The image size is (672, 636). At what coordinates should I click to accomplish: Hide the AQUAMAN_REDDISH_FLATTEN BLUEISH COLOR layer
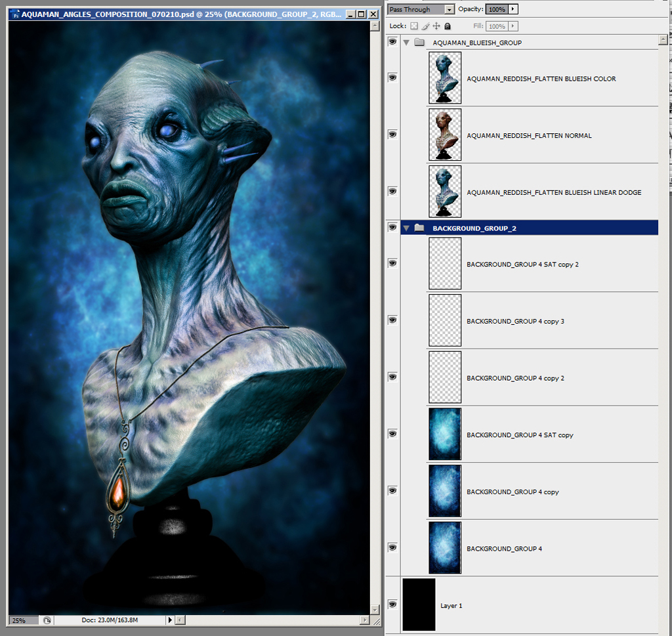click(x=392, y=77)
